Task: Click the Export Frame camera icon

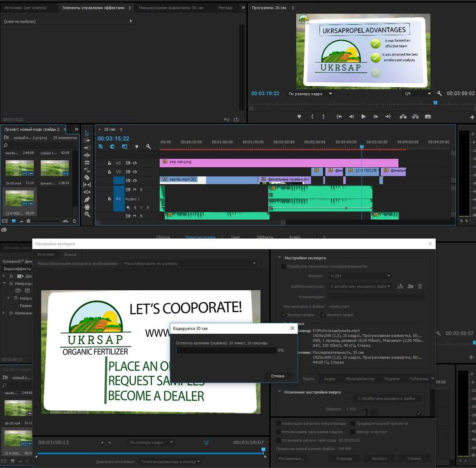Action: click(x=427, y=117)
